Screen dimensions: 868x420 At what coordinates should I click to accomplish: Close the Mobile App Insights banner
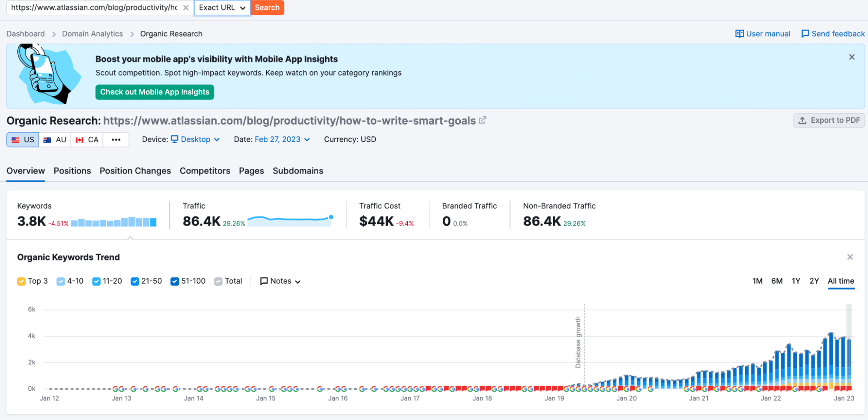(852, 57)
